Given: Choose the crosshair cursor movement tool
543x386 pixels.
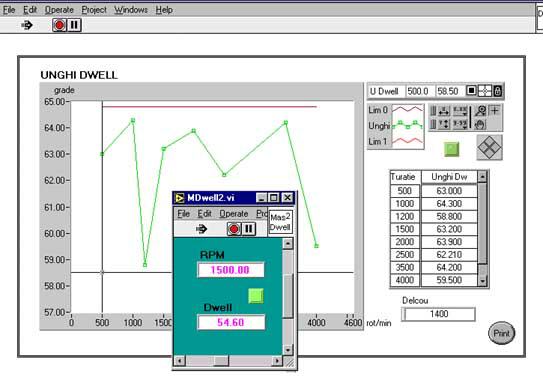Looking at the screenshot, I should (x=495, y=111).
